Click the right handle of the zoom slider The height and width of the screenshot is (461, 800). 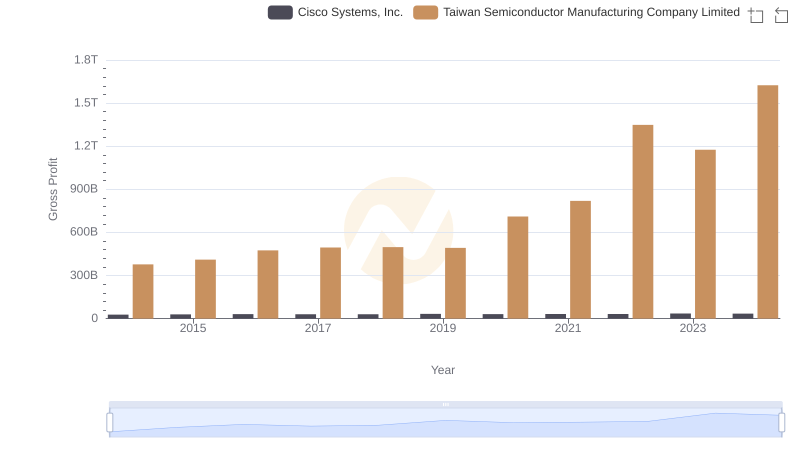click(782, 423)
